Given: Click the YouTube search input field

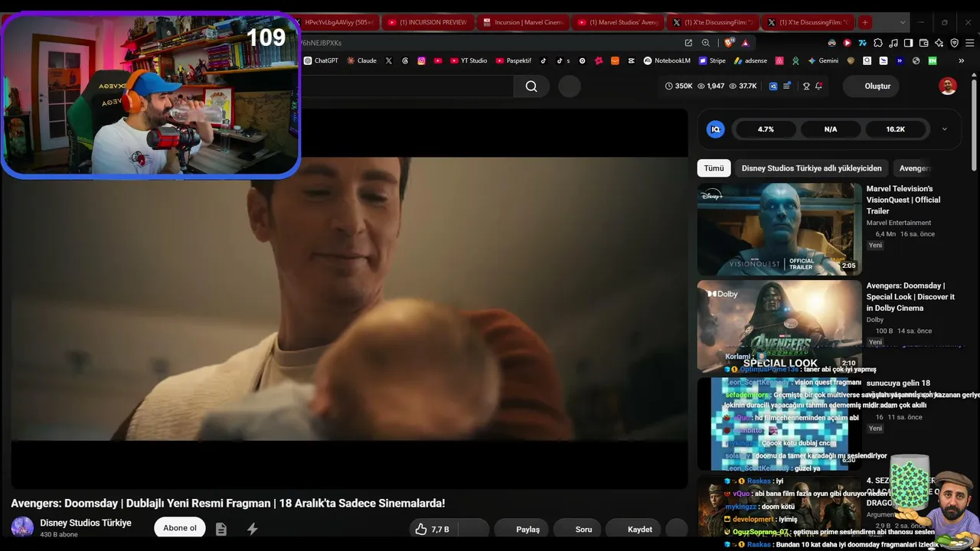Looking at the screenshot, I should [x=407, y=86].
